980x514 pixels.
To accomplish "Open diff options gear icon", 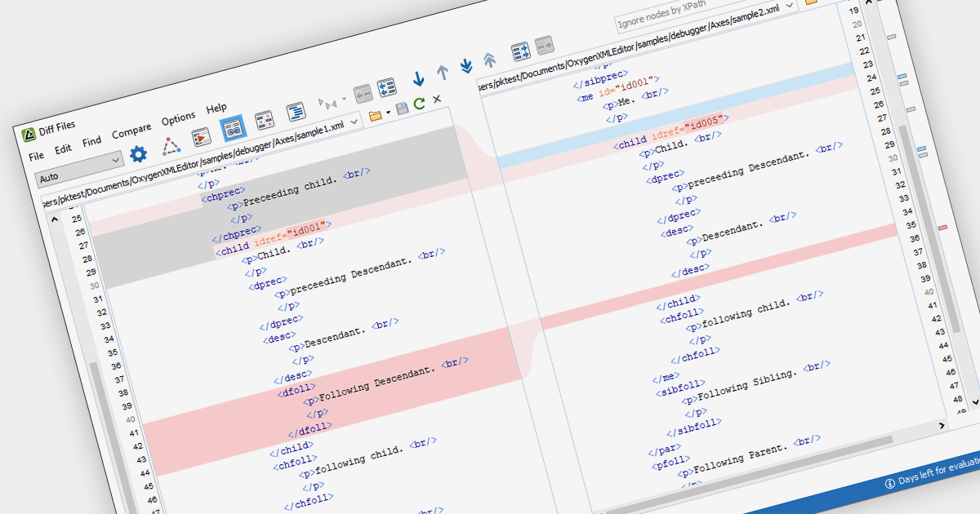I will 139,153.
